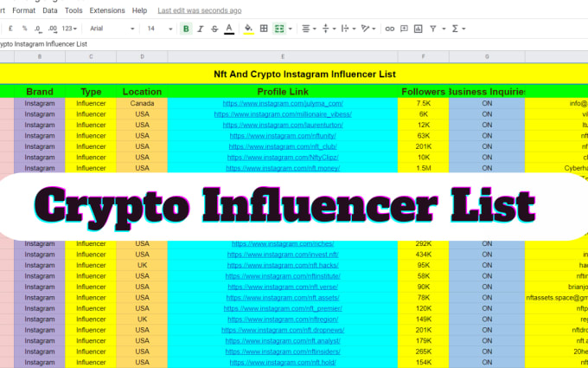This screenshot has width=588, height=368.
Task: Open the instagram.com/nftunity link
Action: tap(283, 136)
